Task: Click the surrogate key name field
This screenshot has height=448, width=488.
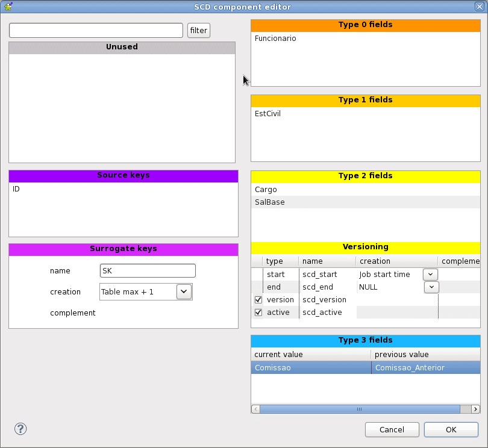Action: 148,271
